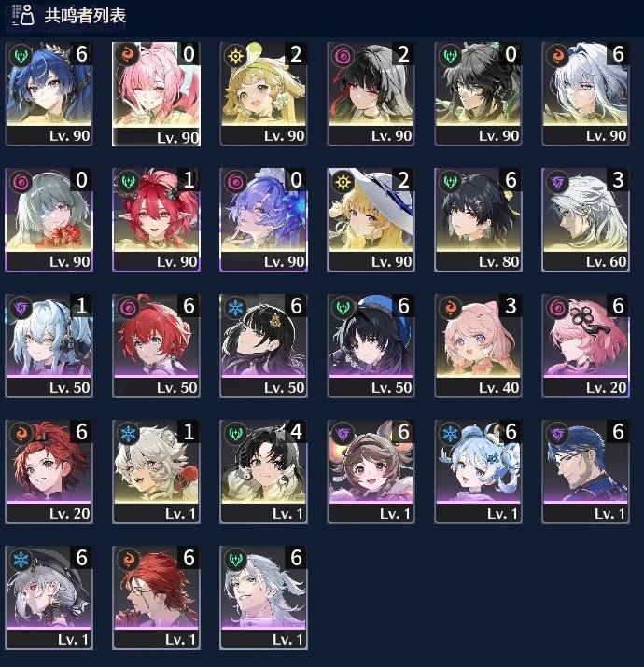Click the resonator list icon beside 共鸣者列表

(x=23, y=15)
